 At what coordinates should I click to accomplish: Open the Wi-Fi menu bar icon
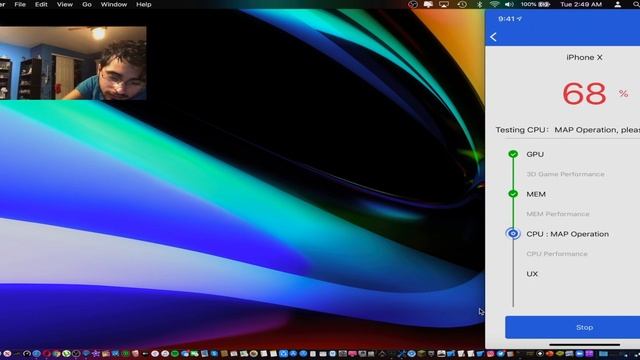pos(494,4)
